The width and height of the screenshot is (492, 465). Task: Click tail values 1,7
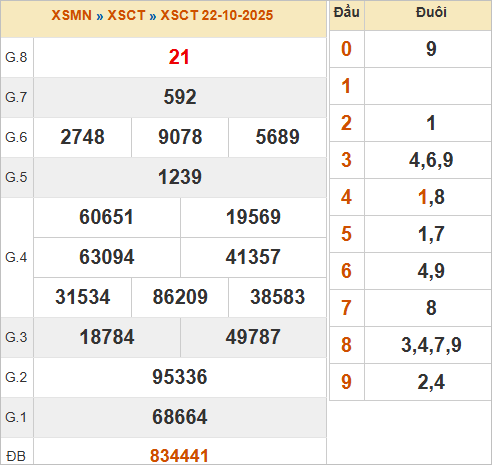[x=431, y=234]
